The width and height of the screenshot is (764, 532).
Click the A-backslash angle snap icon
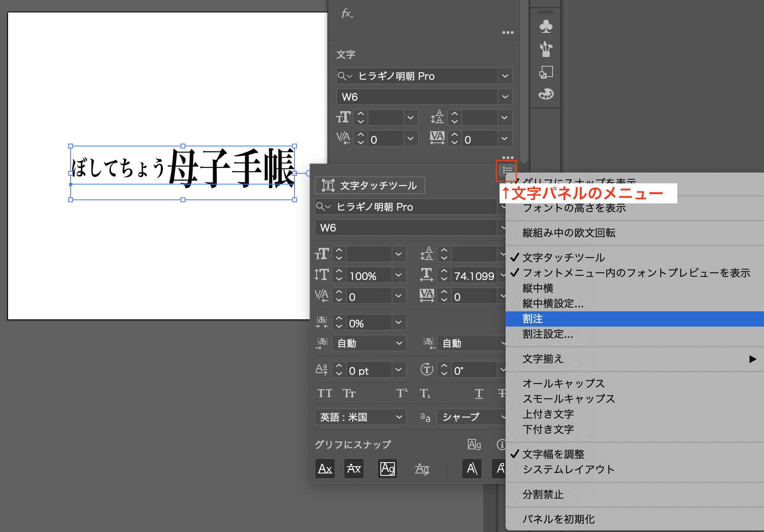[x=471, y=469]
